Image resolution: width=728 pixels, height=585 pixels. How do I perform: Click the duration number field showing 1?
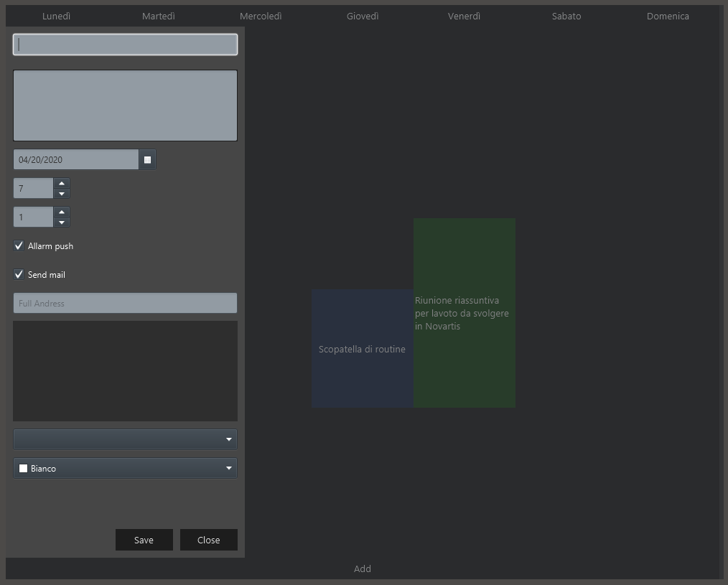(x=34, y=217)
